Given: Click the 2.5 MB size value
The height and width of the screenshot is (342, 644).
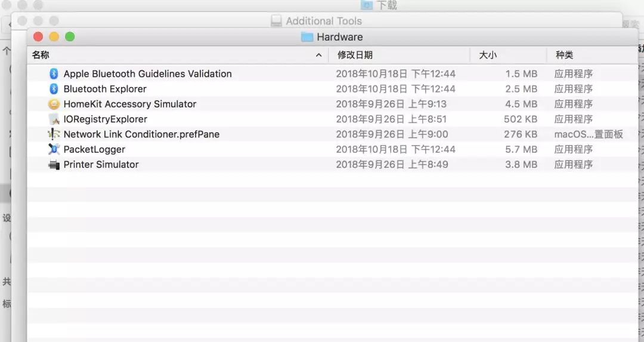Looking at the screenshot, I should 521,89.
